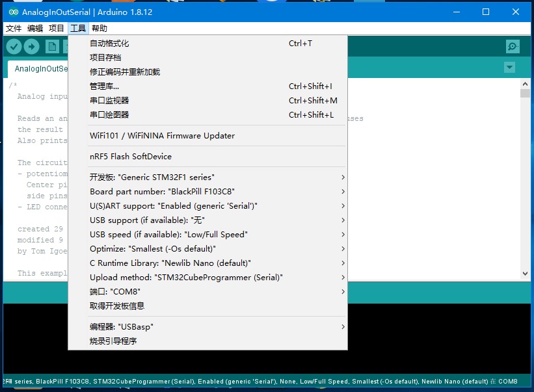Choose 项目存档 menu entry

pos(207,57)
